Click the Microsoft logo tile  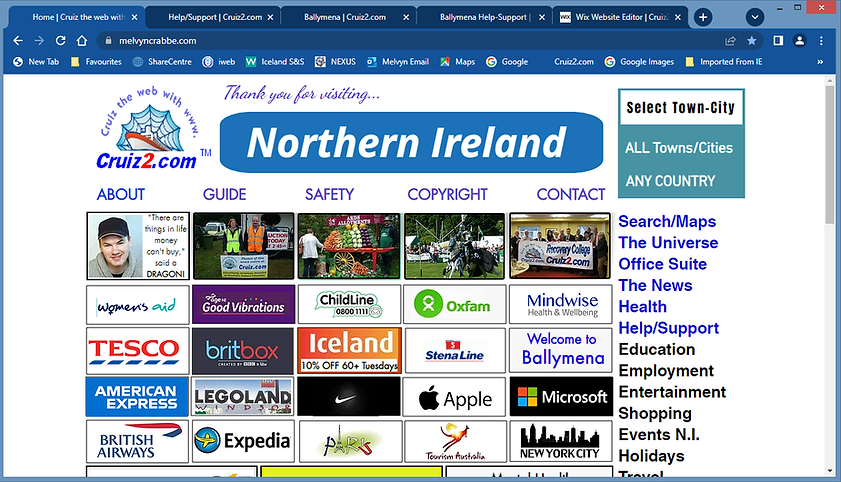(x=561, y=397)
